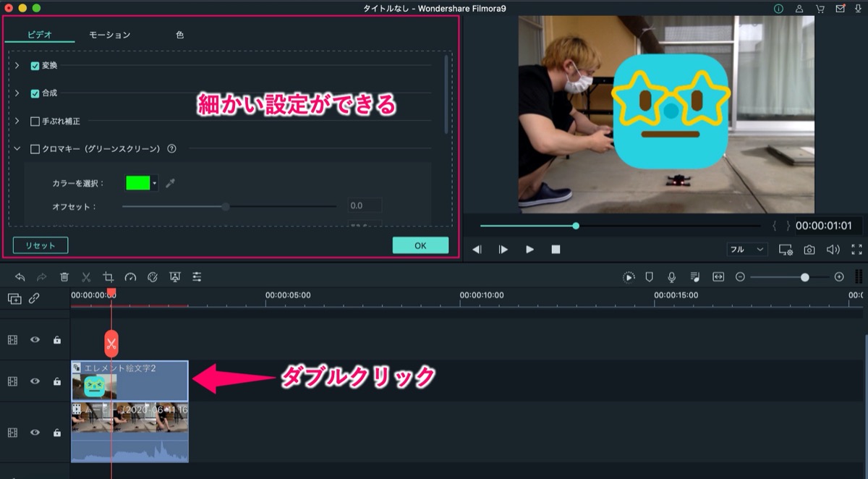Click the timeline zoom slider handle

[805, 277]
